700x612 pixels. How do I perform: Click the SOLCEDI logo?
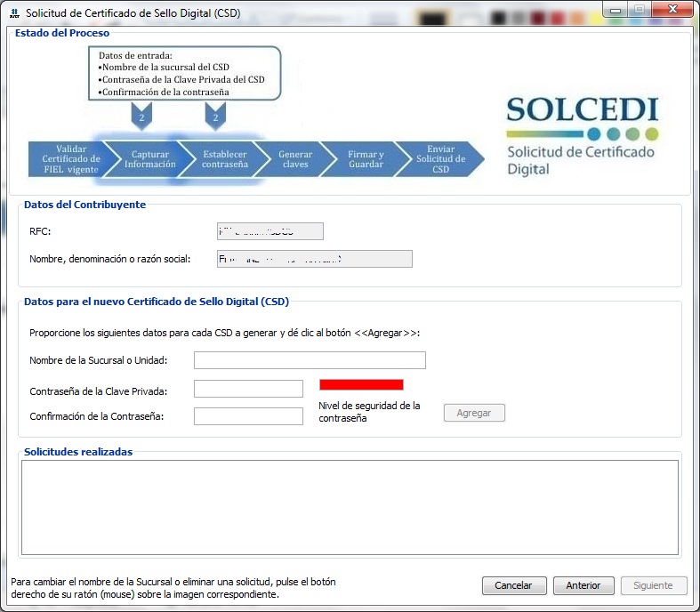point(583,136)
